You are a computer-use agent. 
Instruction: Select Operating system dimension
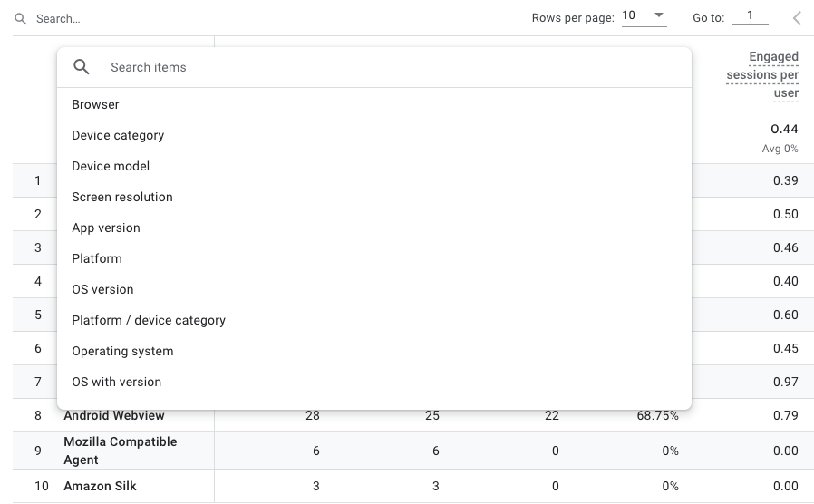pos(122,351)
